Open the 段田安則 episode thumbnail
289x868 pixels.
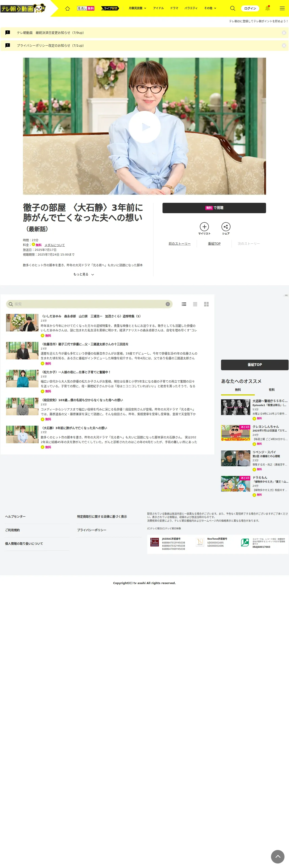(22, 407)
